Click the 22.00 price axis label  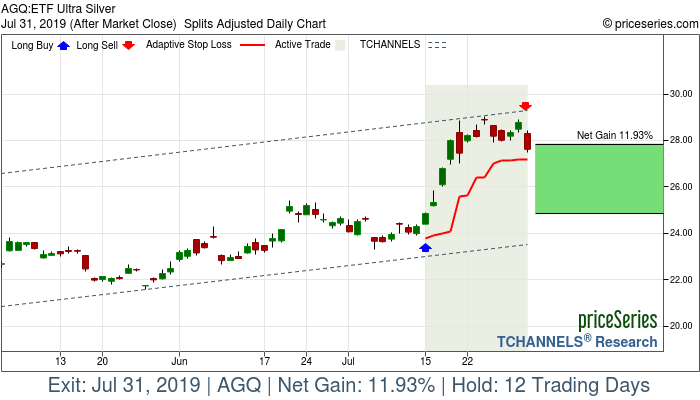pyautogui.click(x=681, y=279)
